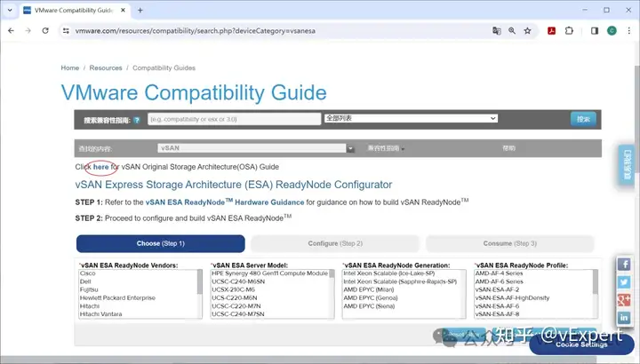Open the Resources breadcrumb link

coord(106,67)
